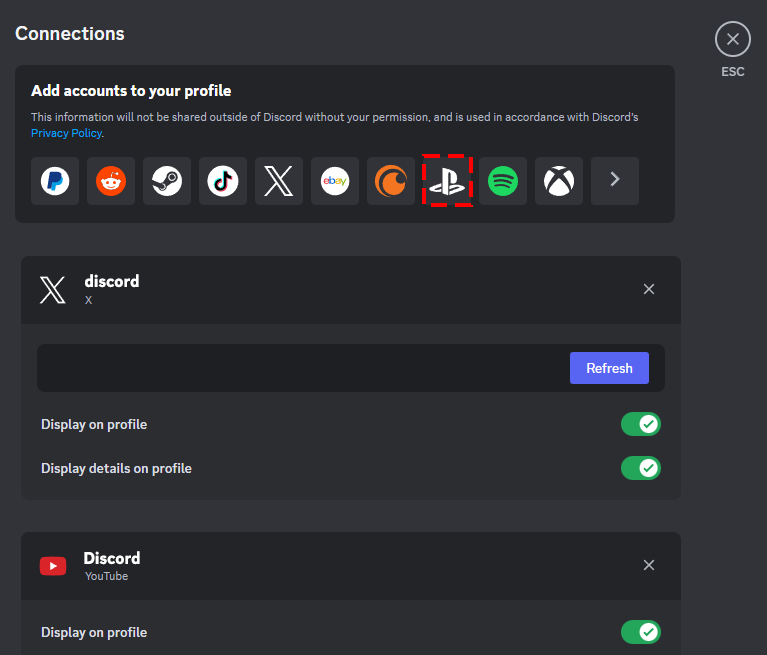This screenshot has height=655, width=767.
Task: Click the PlayStation Network icon
Action: pyautogui.click(x=447, y=181)
